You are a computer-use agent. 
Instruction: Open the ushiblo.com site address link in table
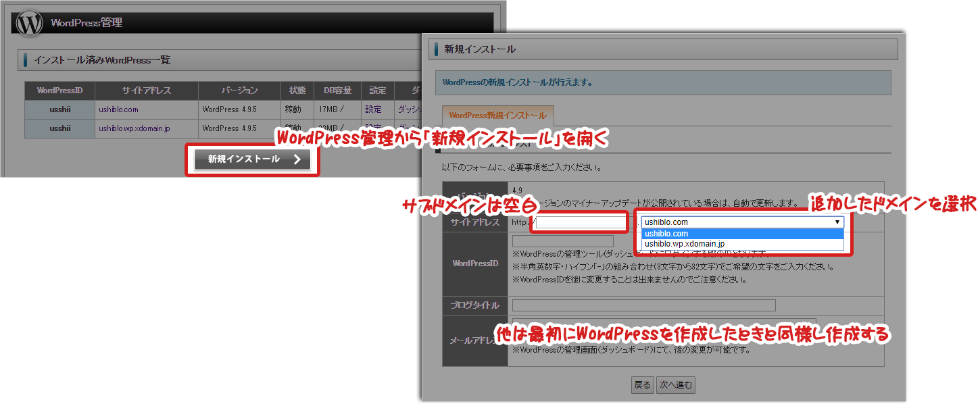pyautogui.click(x=118, y=109)
